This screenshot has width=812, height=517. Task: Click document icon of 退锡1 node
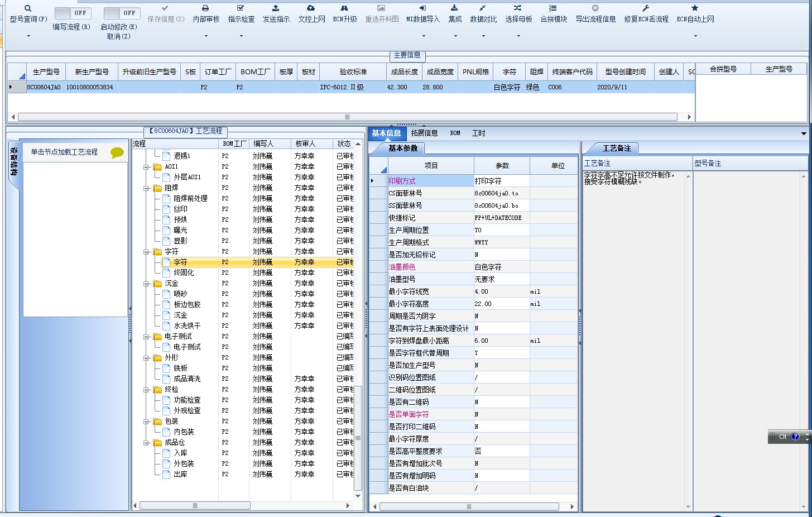pyautogui.click(x=166, y=156)
